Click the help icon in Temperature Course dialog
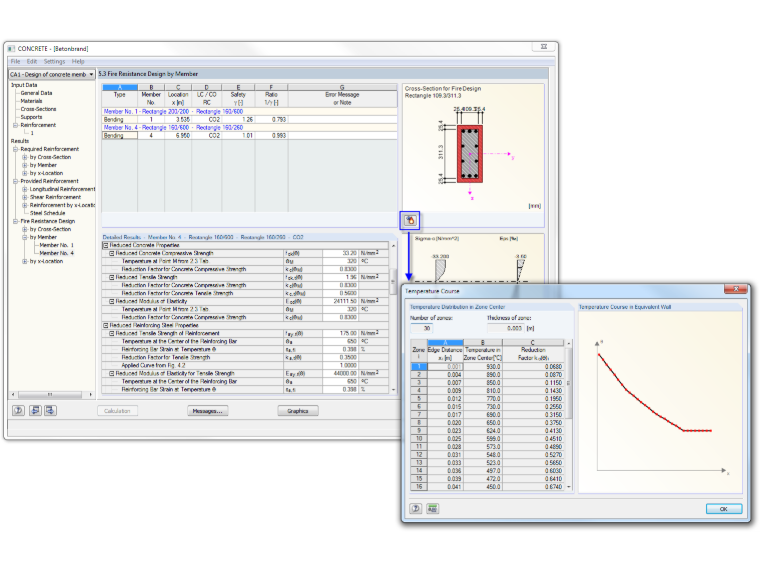 pos(416,508)
